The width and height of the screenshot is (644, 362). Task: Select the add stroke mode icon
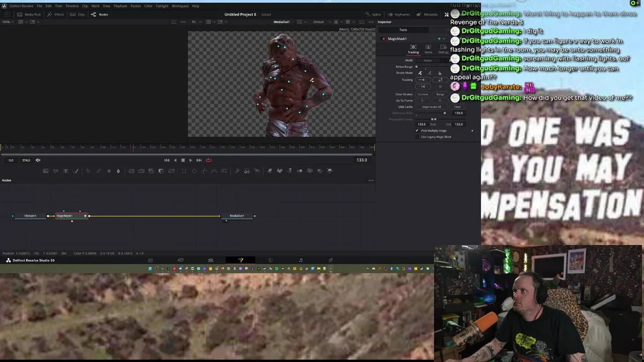pyautogui.click(x=420, y=73)
